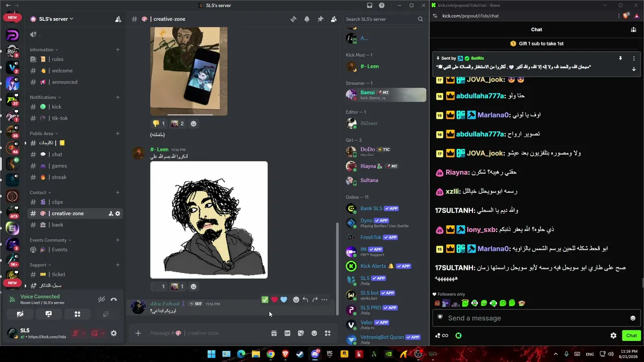
Task: Open the ticket channel
Action: click(75, 275)
